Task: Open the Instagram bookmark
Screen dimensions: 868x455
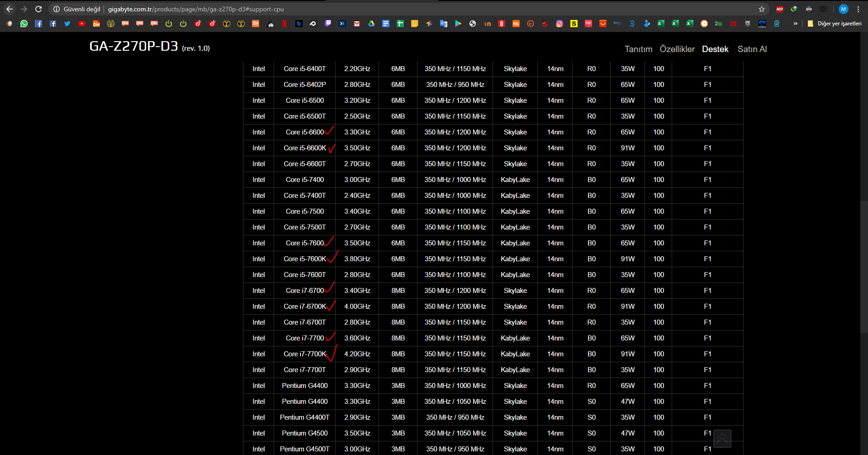Action: coord(560,24)
